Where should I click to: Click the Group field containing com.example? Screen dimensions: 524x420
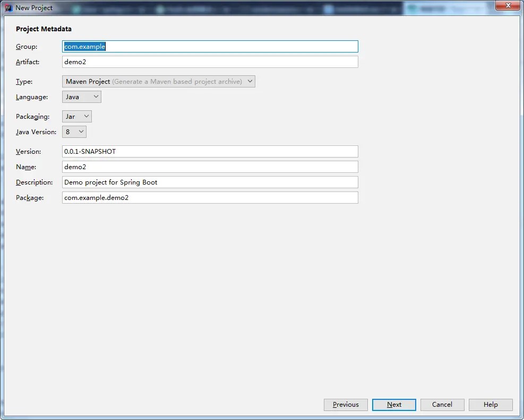point(210,46)
